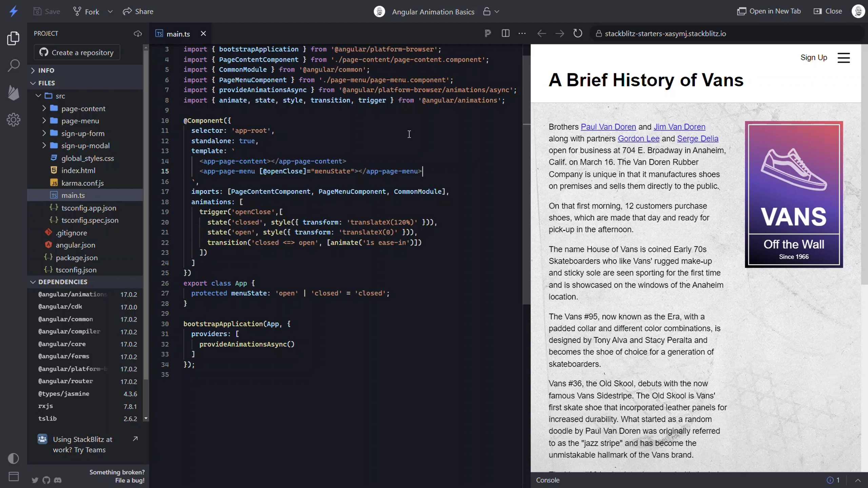Click the Discord icon in footer
868x488 pixels.
[58, 480]
